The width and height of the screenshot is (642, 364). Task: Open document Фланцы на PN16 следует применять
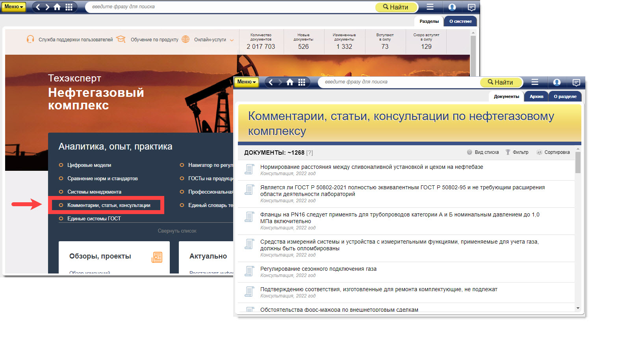coord(400,218)
